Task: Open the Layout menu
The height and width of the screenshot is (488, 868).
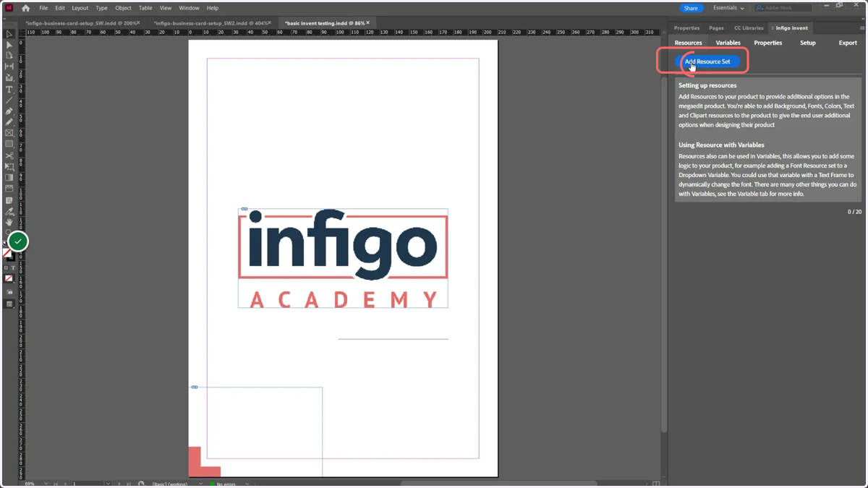Action: pyautogui.click(x=80, y=8)
